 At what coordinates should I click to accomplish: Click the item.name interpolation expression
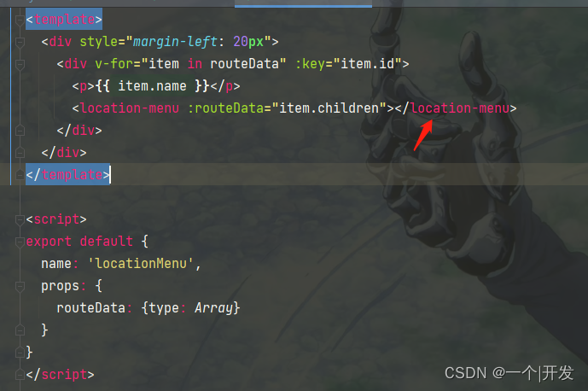pos(152,86)
